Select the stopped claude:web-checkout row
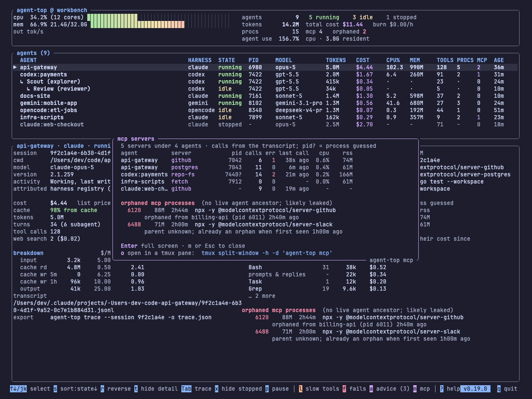Viewport: 532px width, 399px height. 265,124
